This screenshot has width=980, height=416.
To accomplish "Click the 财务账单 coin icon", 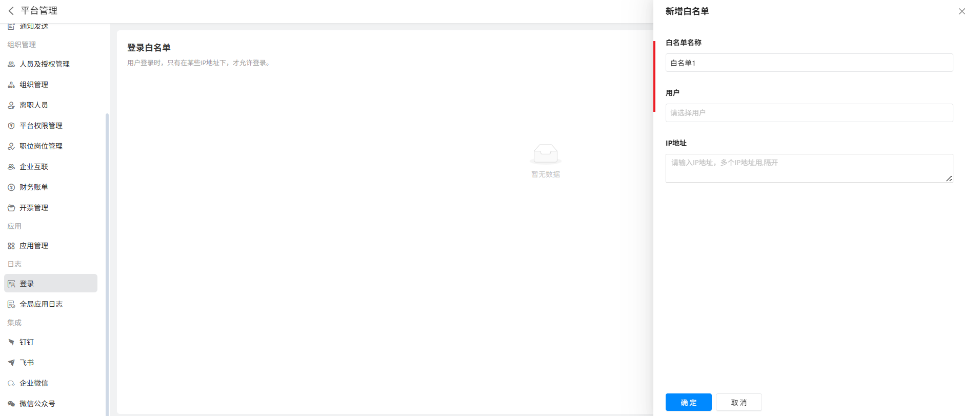I will pyautogui.click(x=11, y=187).
